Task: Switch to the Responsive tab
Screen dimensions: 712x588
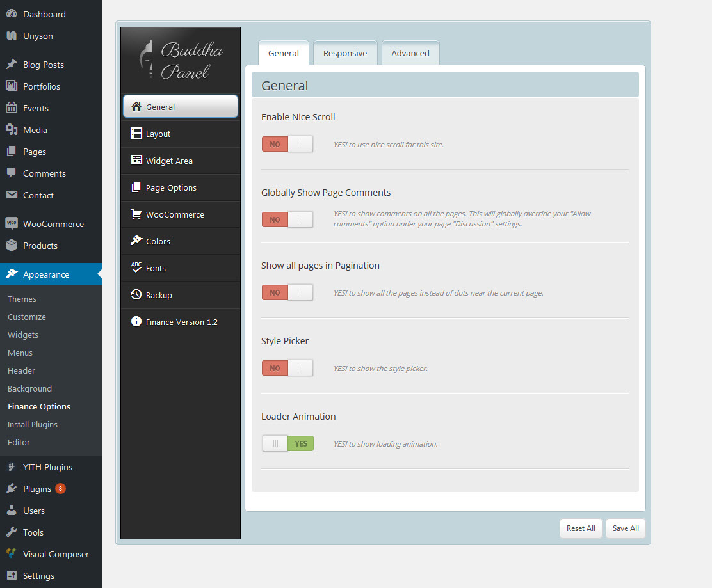Action: [x=345, y=53]
